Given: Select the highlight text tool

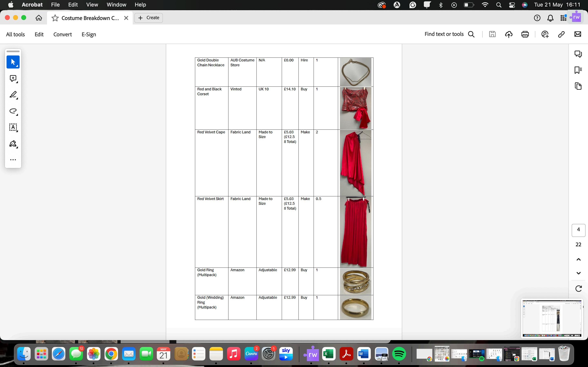Looking at the screenshot, I should (x=13, y=95).
